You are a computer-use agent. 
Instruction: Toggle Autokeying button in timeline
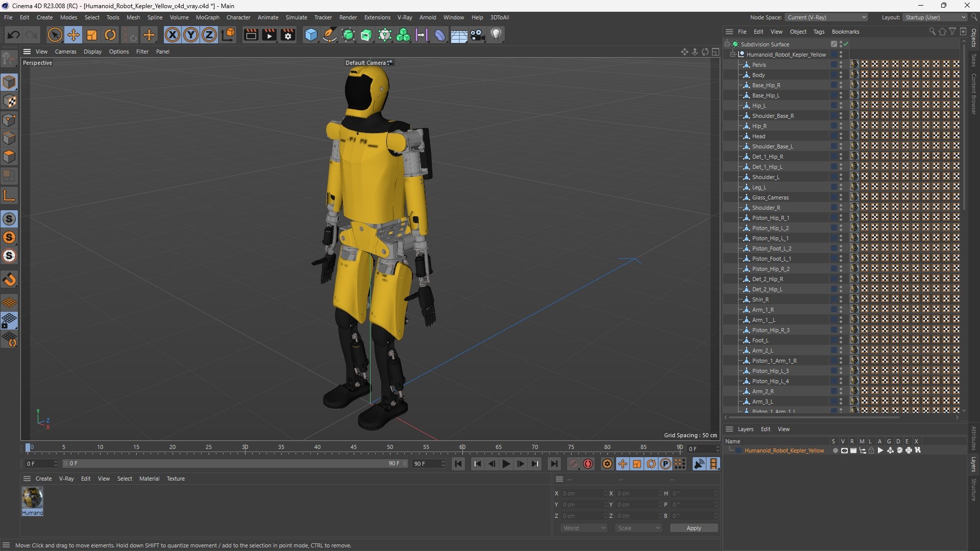click(x=588, y=464)
